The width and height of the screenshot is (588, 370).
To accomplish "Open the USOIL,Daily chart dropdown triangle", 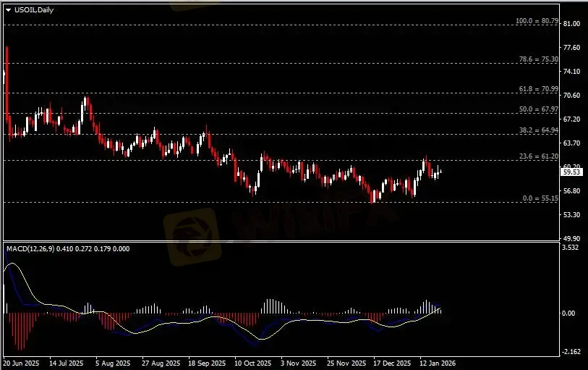I will point(8,11).
